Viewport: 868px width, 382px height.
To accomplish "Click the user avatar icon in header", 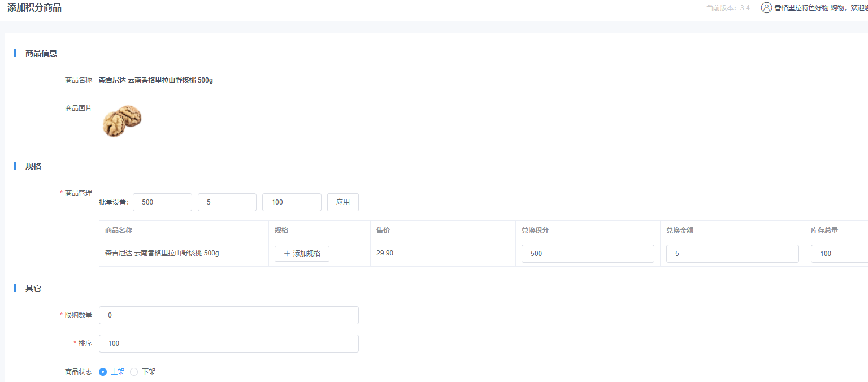I will pos(766,8).
